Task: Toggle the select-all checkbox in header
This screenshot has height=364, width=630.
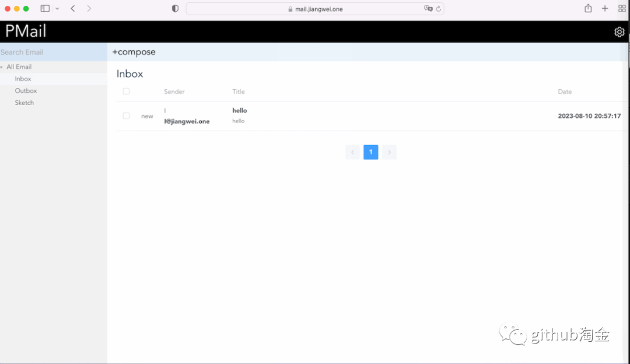Action: pos(126,92)
